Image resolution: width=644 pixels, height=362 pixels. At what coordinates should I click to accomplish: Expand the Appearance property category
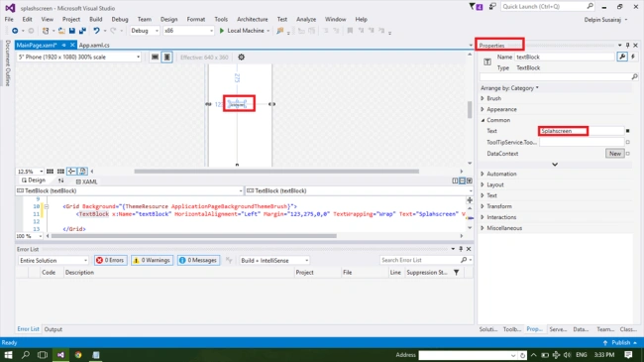(483, 109)
